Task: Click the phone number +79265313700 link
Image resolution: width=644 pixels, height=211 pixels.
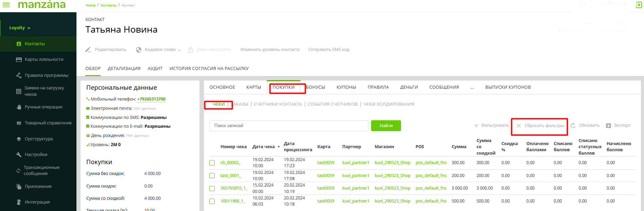Action: point(151,99)
